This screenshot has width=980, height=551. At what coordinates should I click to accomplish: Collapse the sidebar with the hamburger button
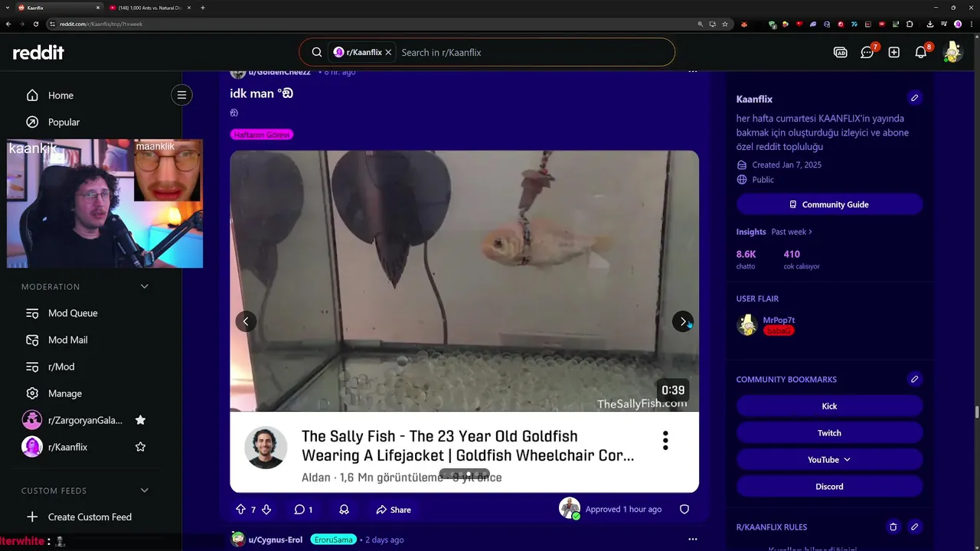point(181,95)
